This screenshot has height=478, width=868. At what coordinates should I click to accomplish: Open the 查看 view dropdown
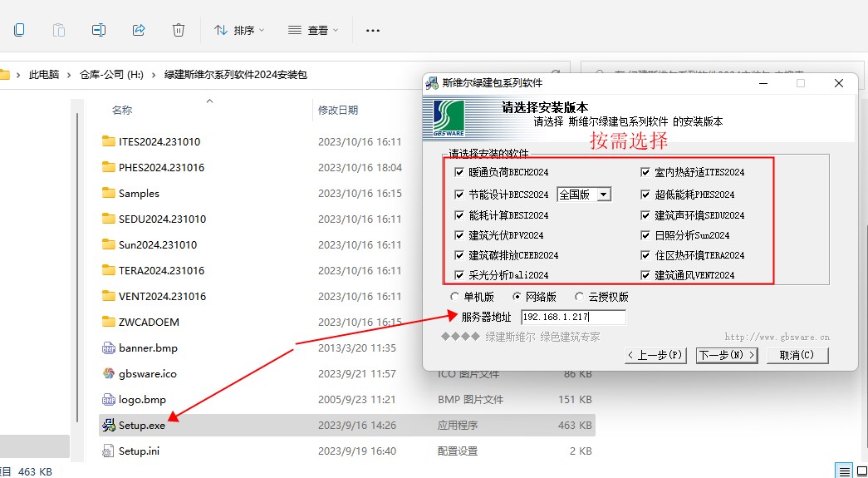tap(313, 31)
